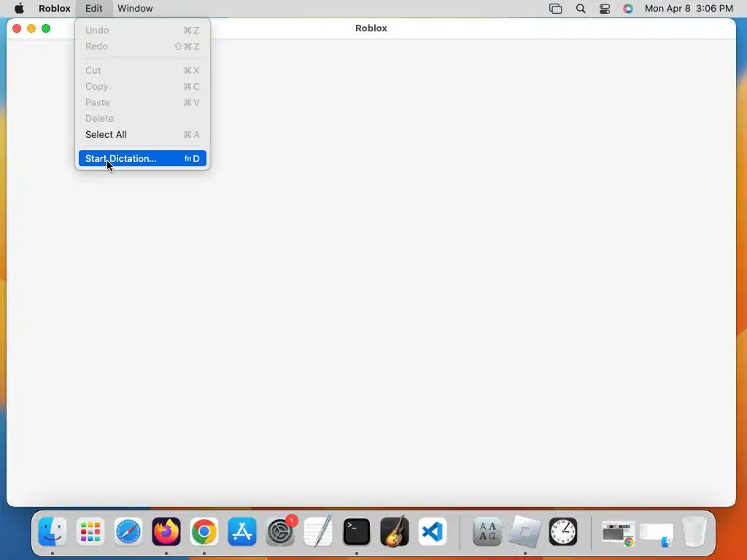Open Finder from the Dock
The image size is (747, 560).
(53, 532)
